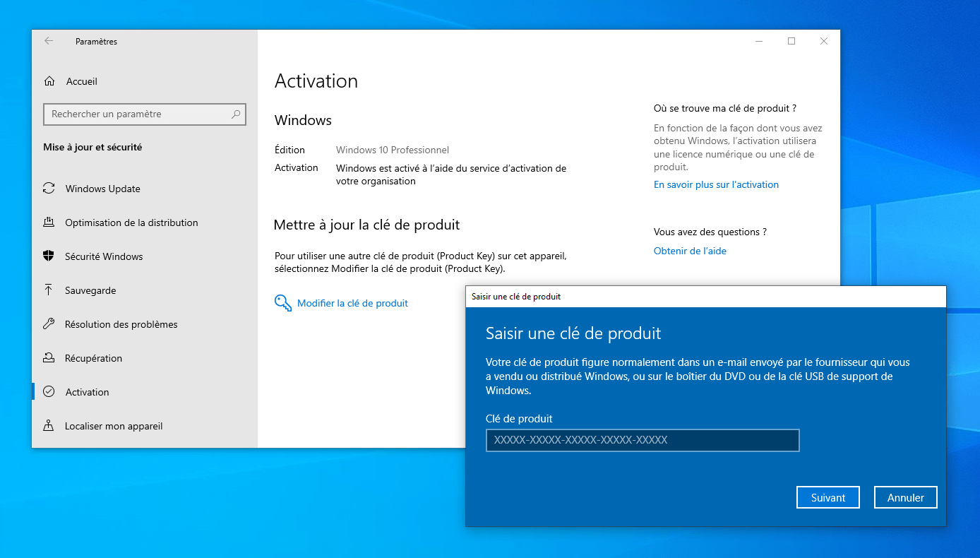
Task: Click the Où se trouve ma clé de produit heading
Action: click(x=725, y=108)
